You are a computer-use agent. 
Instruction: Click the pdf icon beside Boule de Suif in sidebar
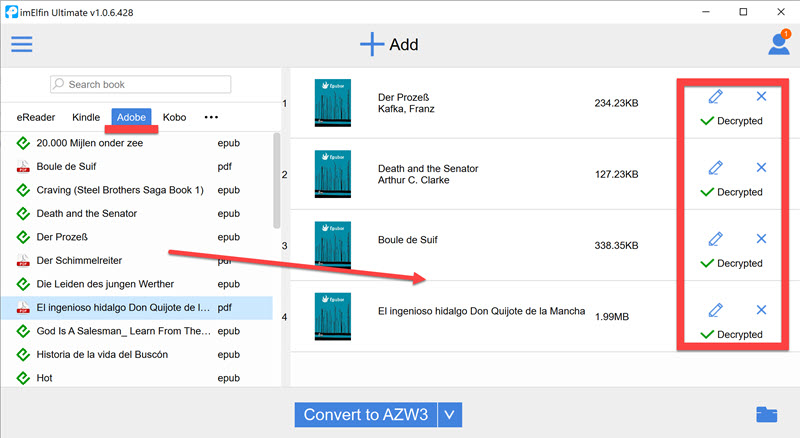[23, 166]
